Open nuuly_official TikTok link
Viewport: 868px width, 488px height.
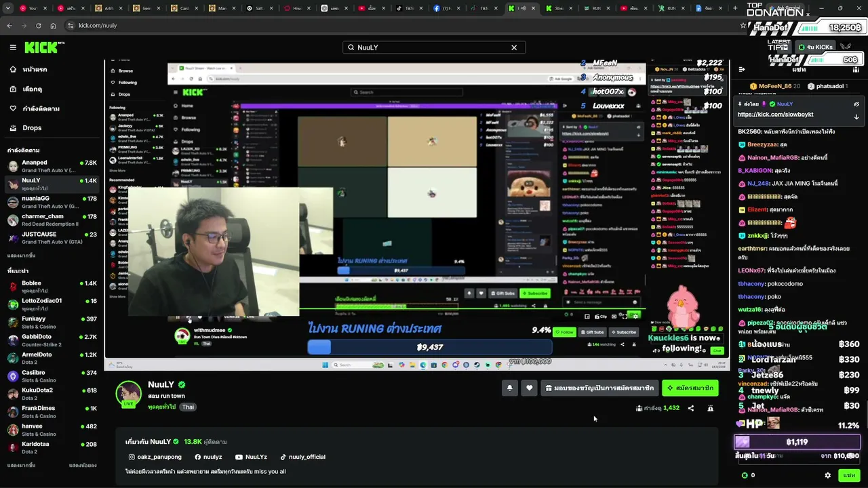tap(302, 457)
